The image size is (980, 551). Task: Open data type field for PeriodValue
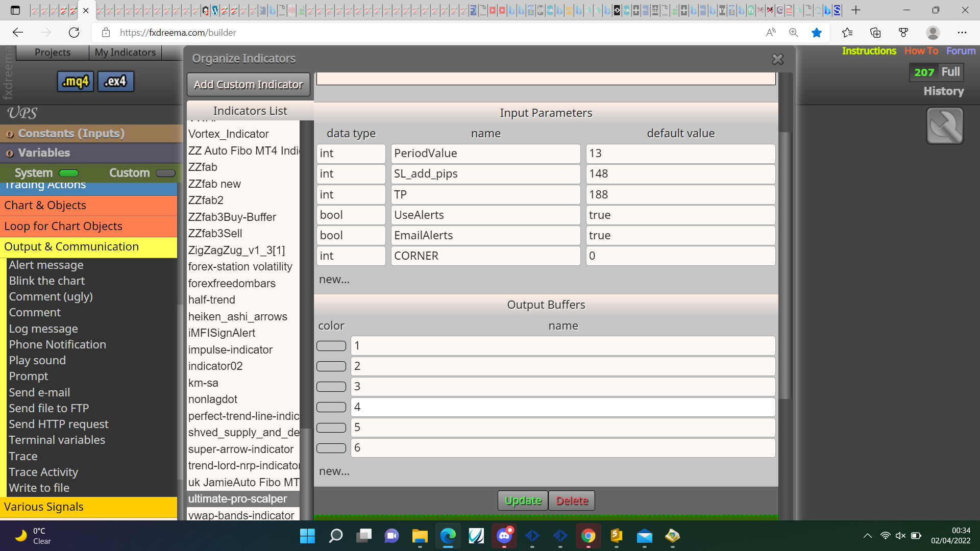[351, 154]
